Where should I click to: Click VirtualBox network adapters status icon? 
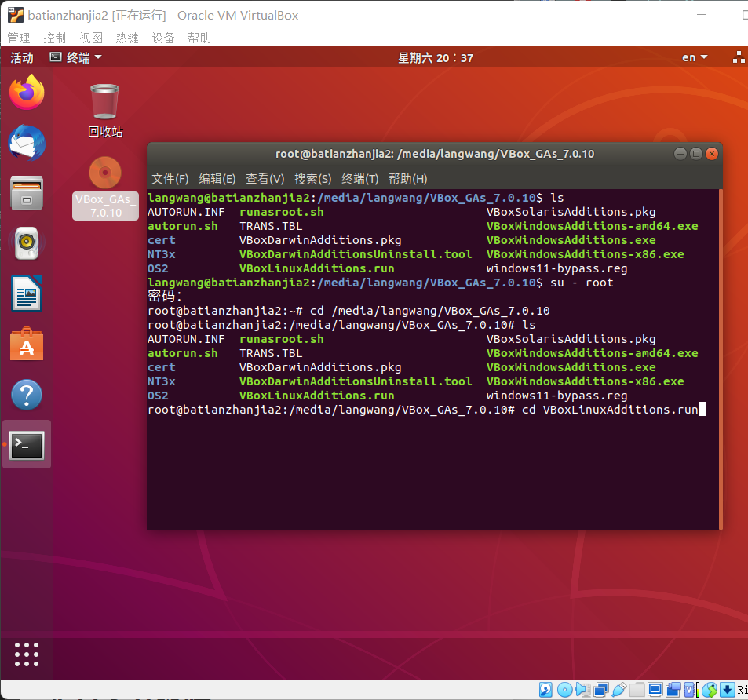[x=601, y=690]
